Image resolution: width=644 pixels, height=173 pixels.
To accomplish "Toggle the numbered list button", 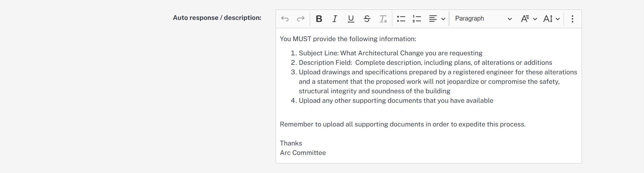I will click(417, 19).
